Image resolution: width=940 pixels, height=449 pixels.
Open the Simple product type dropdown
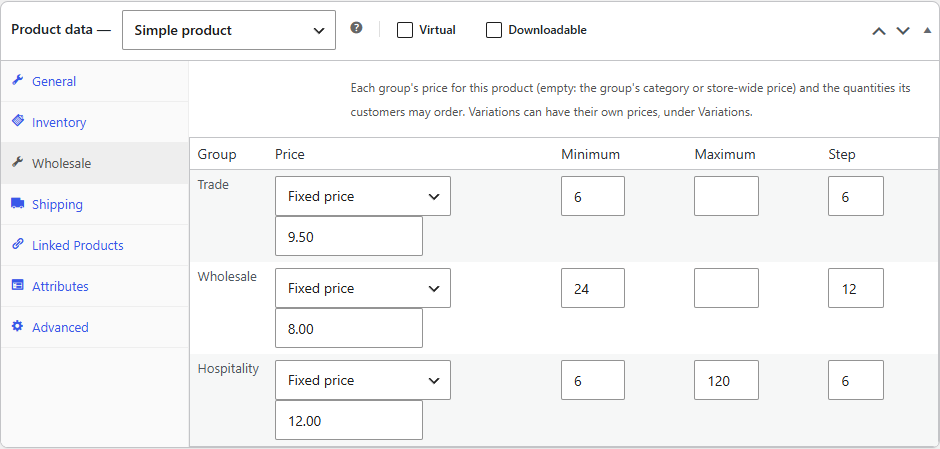coord(228,30)
